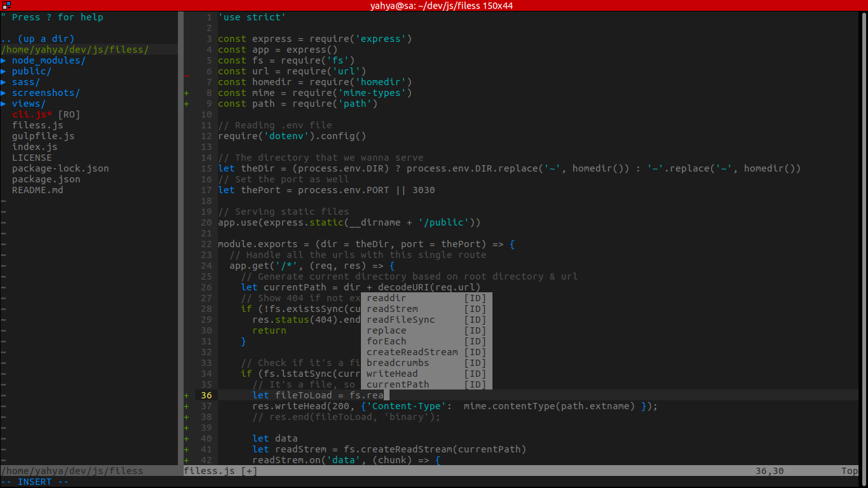Click the git removed sign beside line 6
868x488 pixels.
tap(187, 76)
